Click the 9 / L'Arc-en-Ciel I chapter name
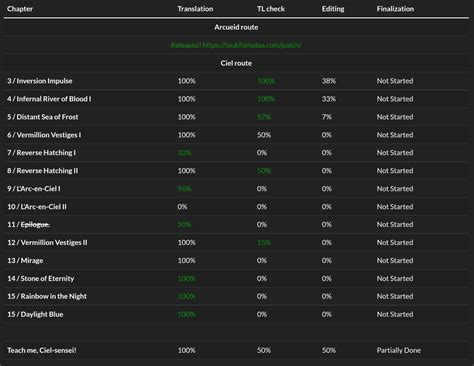474x366 pixels. [x=34, y=189]
